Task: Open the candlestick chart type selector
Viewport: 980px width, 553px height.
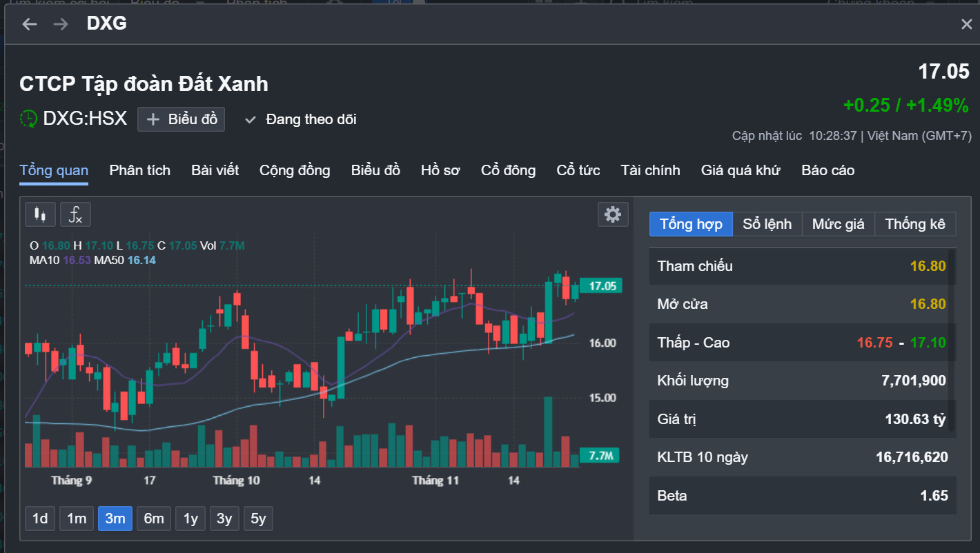Action: tap(40, 214)
